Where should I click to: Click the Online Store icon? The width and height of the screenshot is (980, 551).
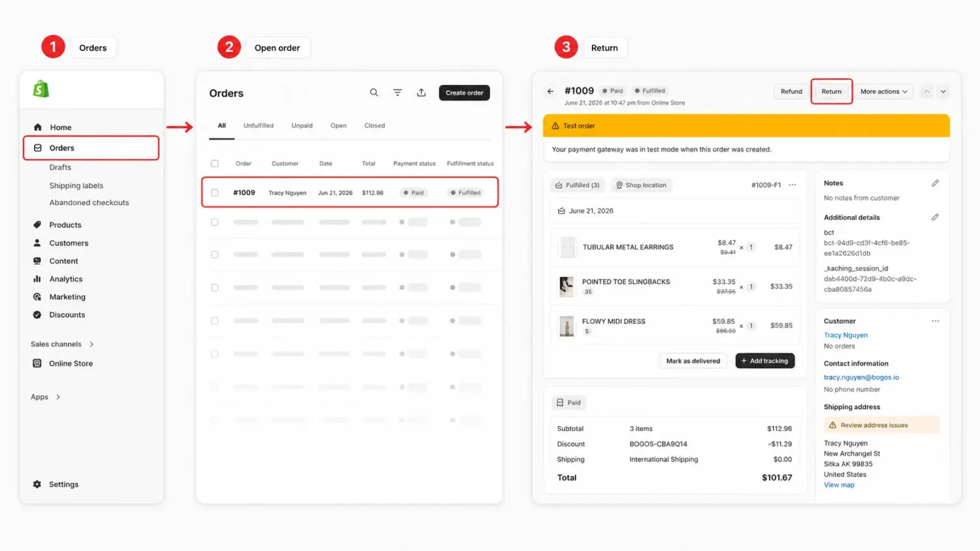[x=37, y=364]
